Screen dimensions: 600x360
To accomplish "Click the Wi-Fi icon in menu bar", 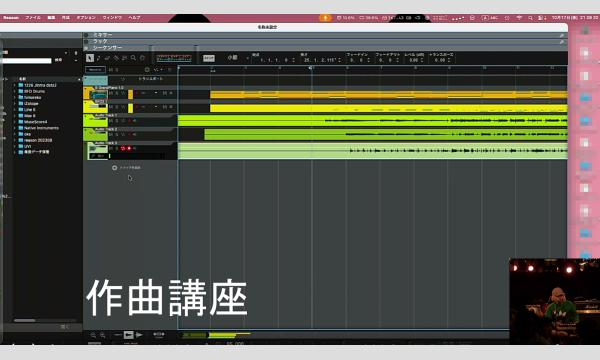I will [519, 18].
